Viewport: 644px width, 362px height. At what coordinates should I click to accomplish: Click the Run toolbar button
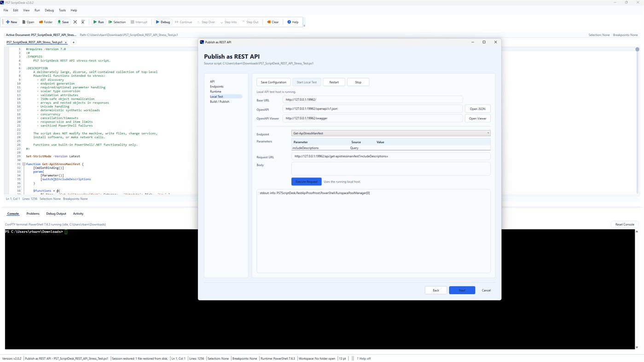point(99,22)
